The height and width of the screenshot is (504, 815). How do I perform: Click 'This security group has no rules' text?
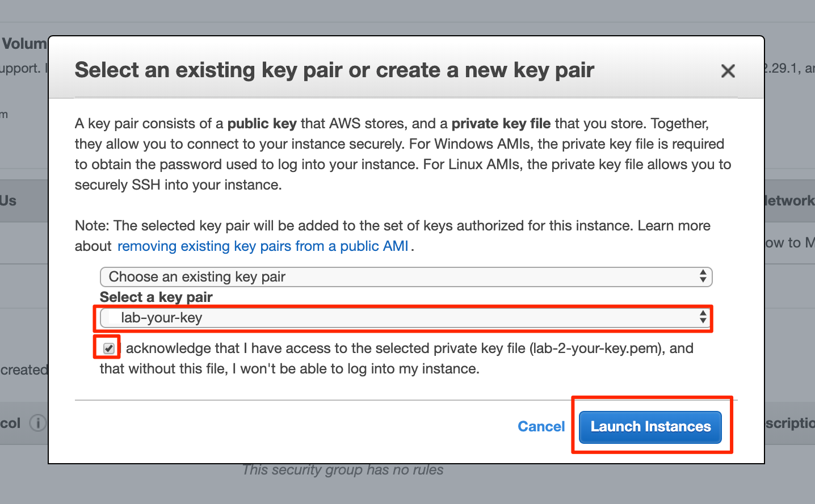click(343, 470)
